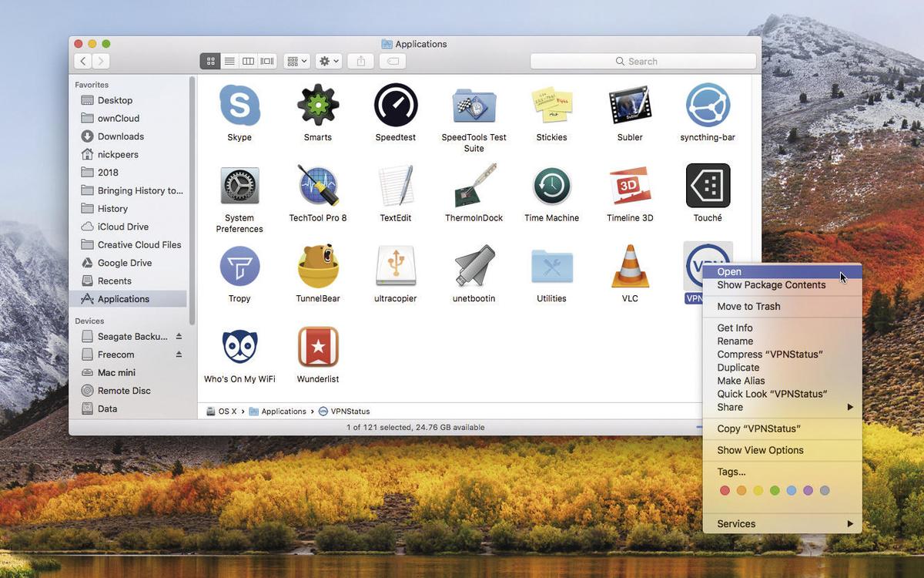Eject the Seagate Backup drive

point(179,337)
